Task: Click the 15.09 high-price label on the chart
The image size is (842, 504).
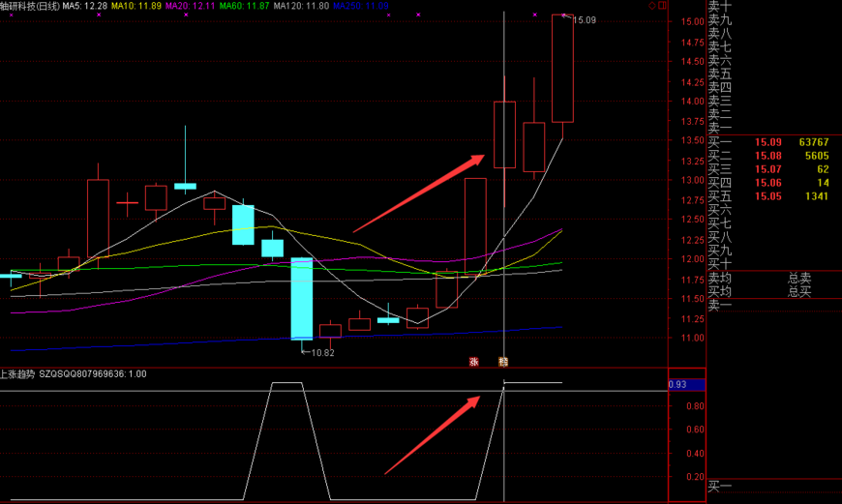Action: coord(585,20)
